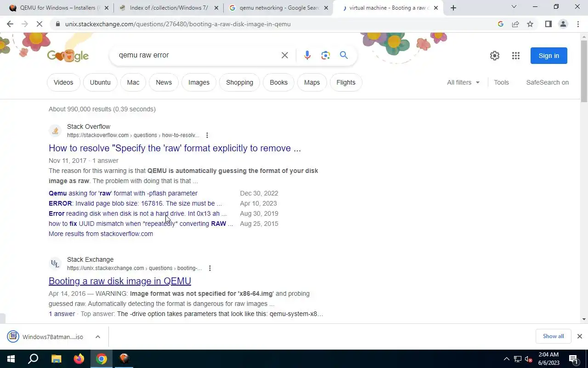Image resolution: width=588 pixels, height=368 pixels.
Task: Click the address bar URL
Action: coord(178,24)
